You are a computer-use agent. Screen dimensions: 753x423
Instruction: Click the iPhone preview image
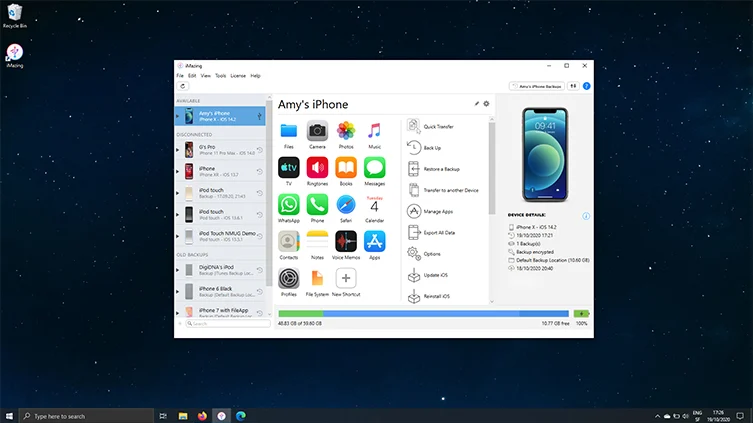tap(545, 155)
